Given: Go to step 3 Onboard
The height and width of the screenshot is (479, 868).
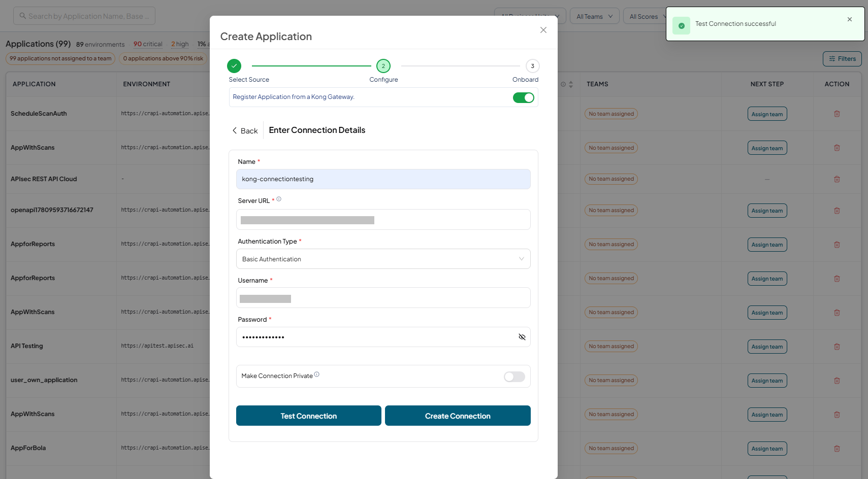Looking at the screenshot, I should click(532, 66).
